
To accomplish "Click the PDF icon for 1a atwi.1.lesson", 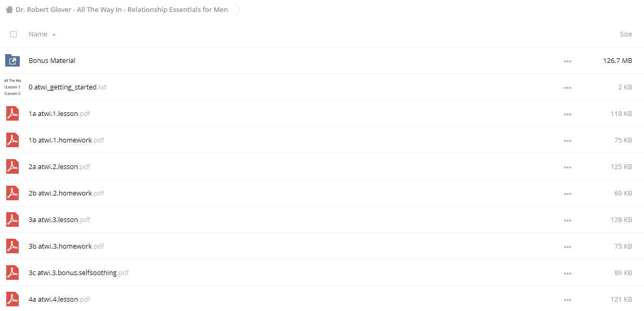I will 12,113.
